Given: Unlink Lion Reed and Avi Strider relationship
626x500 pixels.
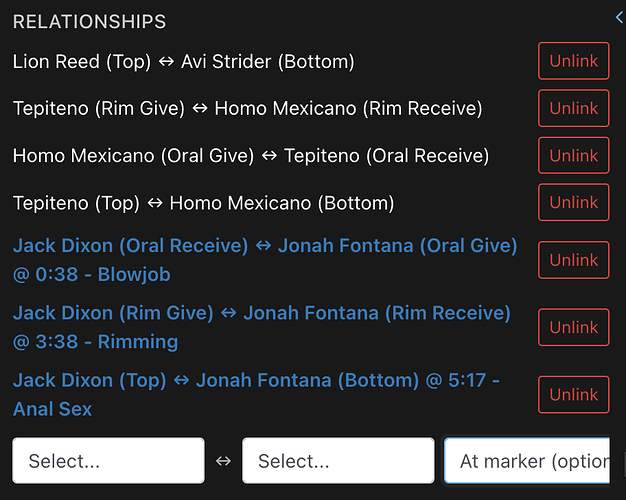Looking at the screenshot, I should 573,61.
